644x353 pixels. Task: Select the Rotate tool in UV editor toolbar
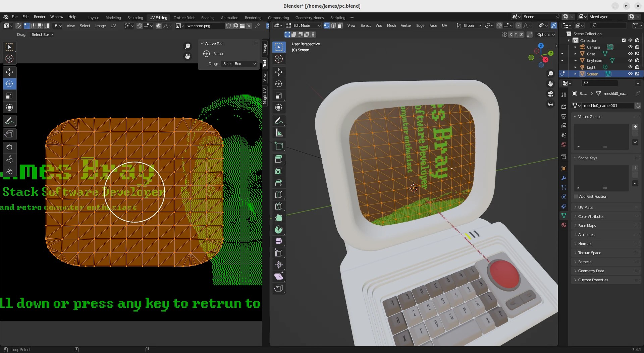pos(9,84)
